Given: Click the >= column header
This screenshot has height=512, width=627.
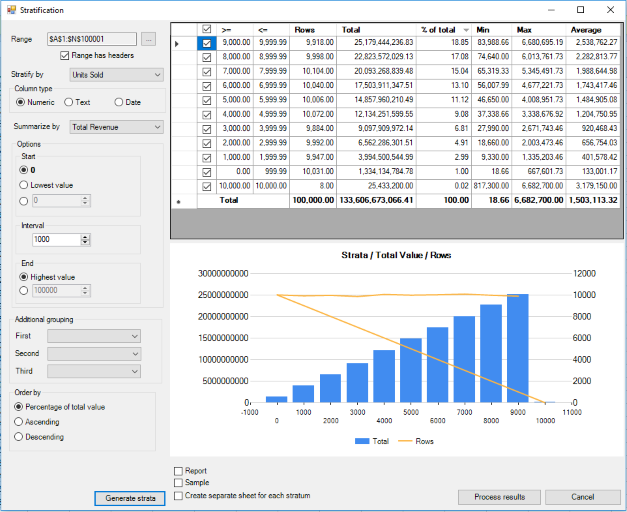Looking at the screenshot, I should pos(235,30).
